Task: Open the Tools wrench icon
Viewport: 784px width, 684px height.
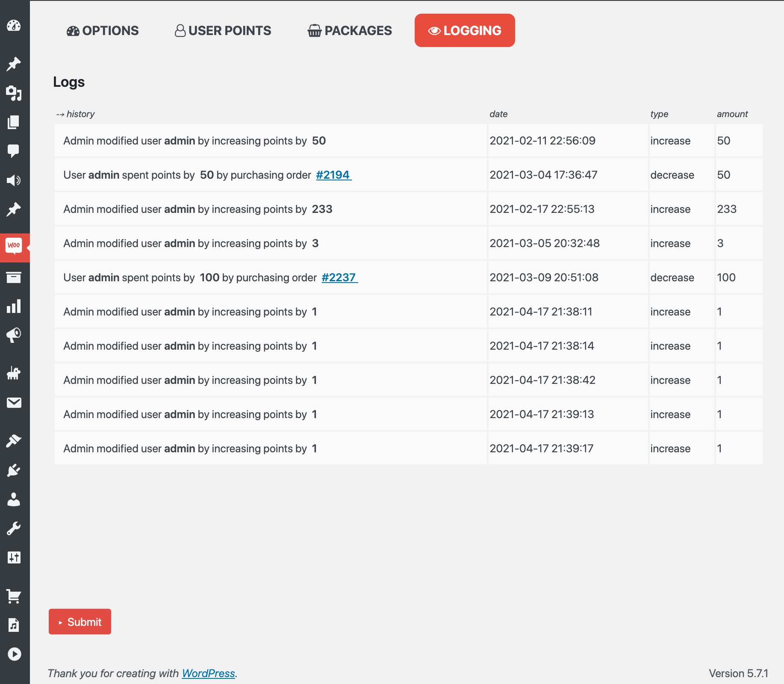Action: pos(14,528)
